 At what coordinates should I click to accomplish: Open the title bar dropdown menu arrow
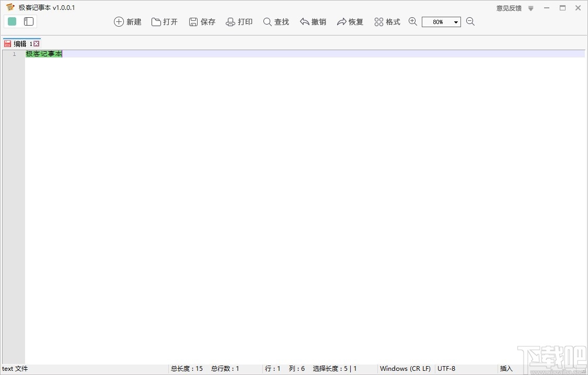tap(531, 8)
